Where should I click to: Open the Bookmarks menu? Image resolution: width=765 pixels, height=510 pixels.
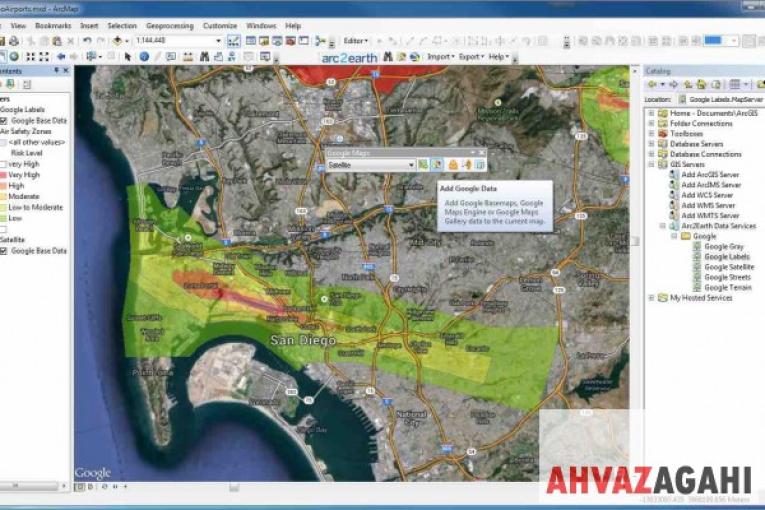(53, 26)
